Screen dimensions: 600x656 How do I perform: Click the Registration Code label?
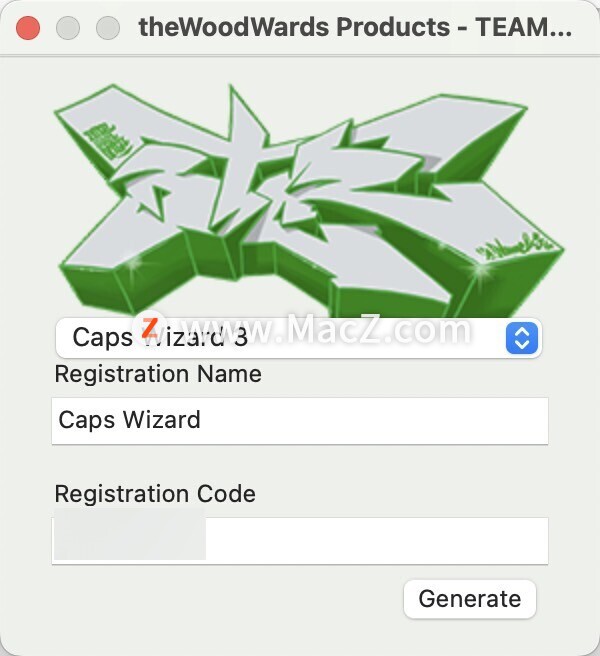point(155,494)
